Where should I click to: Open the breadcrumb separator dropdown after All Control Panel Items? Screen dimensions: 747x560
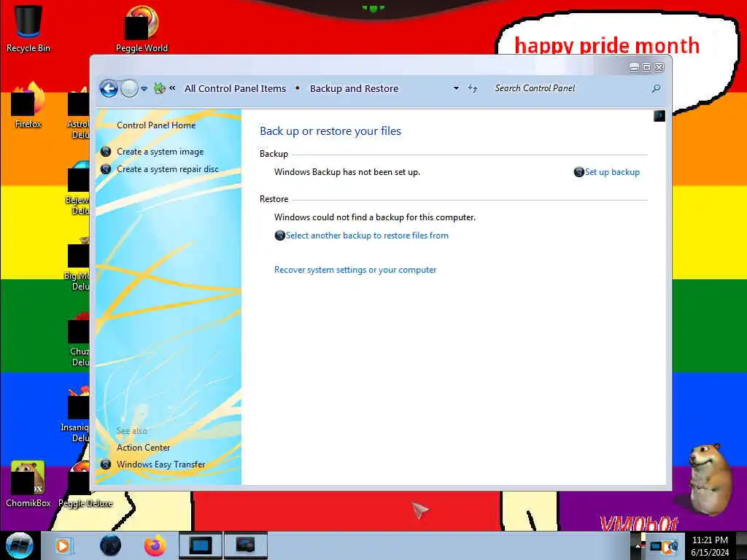pyautogui.click(x=298, y=88)
